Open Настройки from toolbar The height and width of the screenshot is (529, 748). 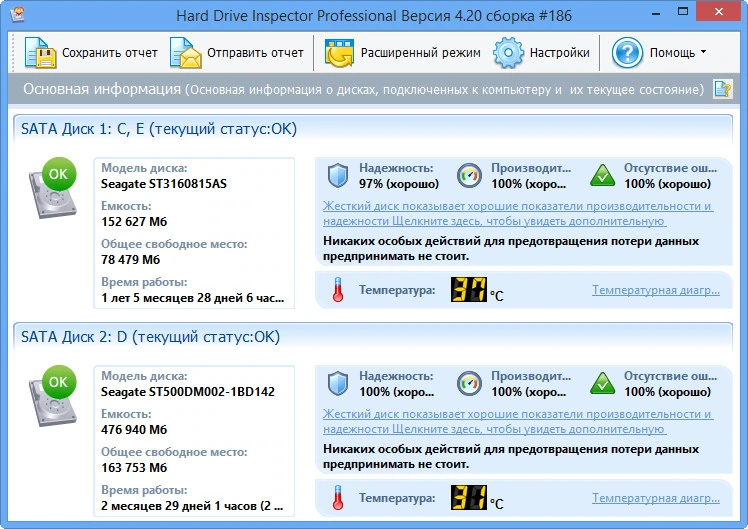coord(560,52)
